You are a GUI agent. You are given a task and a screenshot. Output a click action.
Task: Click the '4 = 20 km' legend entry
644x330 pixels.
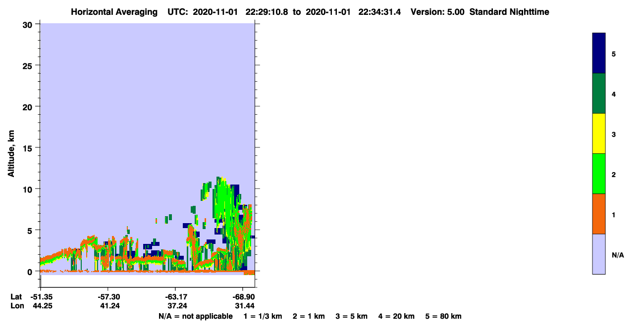pyautogui.click(x=397, y=316)
